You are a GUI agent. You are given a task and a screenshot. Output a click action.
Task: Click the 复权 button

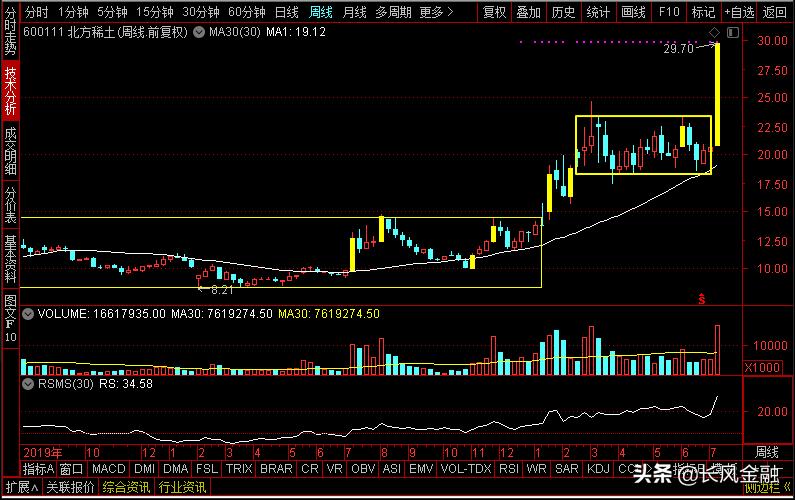coord(494,12)
